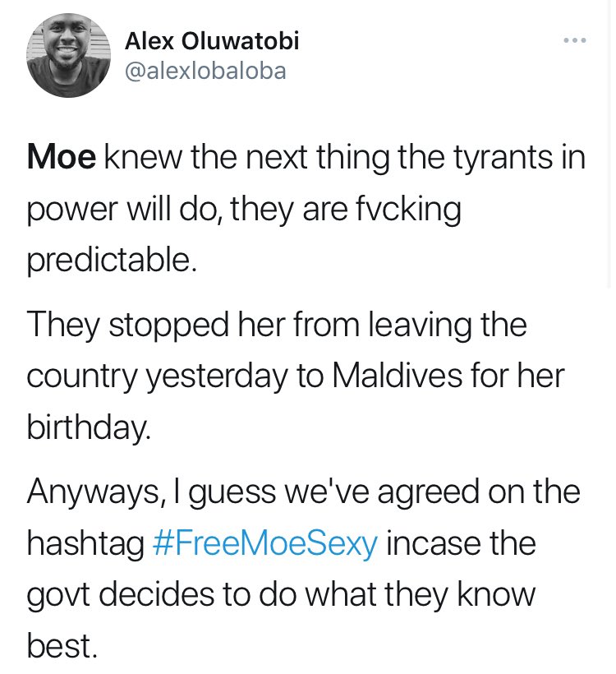This screenshot has height=674, width=616.
Task: Click the bold word Moe
Action: 62,157
